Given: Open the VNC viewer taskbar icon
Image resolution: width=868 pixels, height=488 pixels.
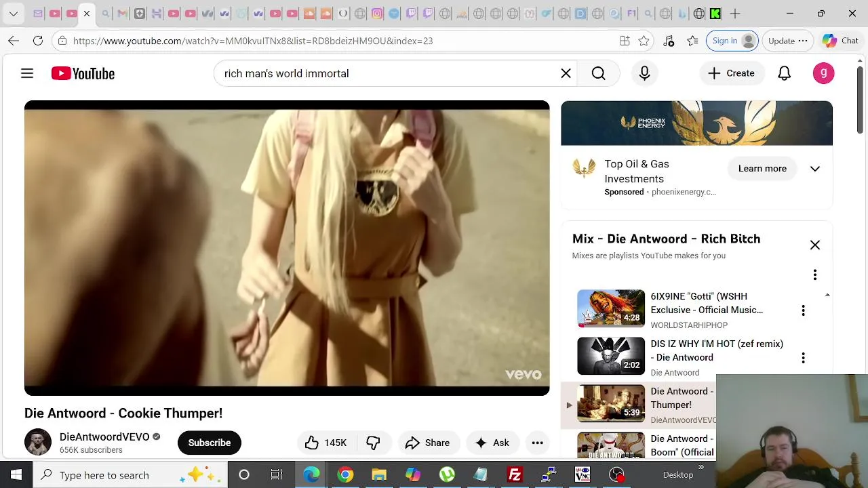Looking at the screenshot, I should click(583, 474).
